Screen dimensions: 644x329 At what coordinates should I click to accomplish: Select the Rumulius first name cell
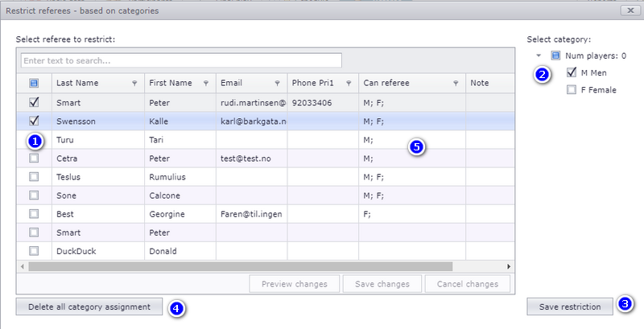[180, 177]
